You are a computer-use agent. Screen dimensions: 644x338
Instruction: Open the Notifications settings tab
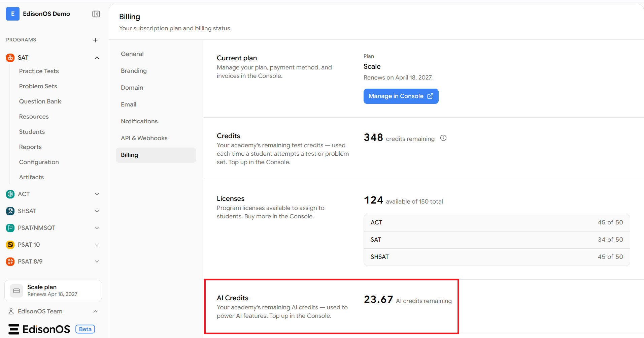[156, 121]
